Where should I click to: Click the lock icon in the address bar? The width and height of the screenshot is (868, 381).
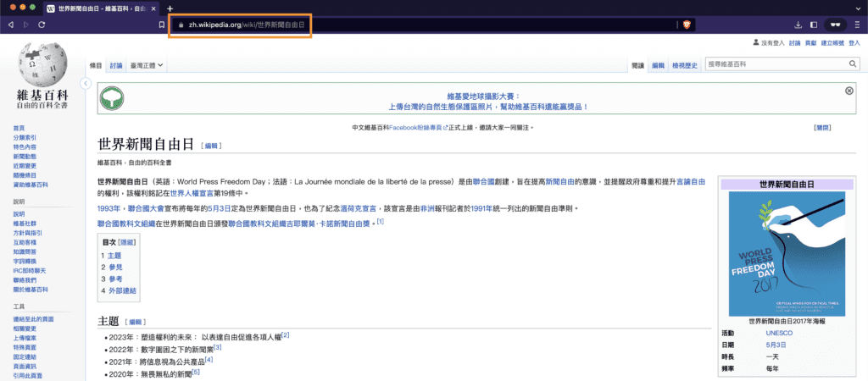click(180, 25)
